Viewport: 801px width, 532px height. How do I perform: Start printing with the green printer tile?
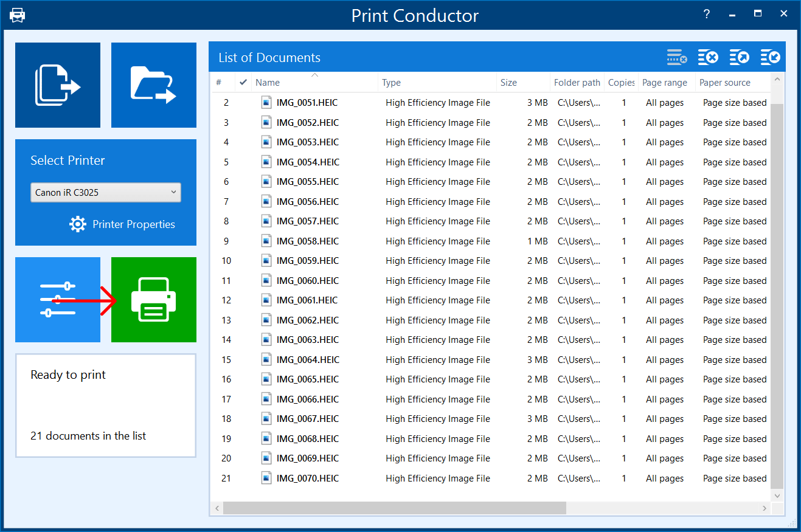[x=153, y=300]
